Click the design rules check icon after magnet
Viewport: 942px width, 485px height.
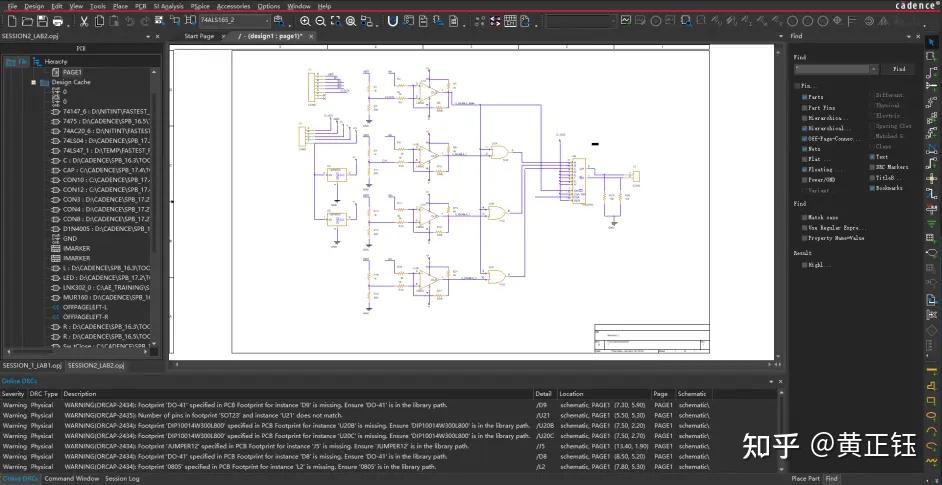pos(409,21)
